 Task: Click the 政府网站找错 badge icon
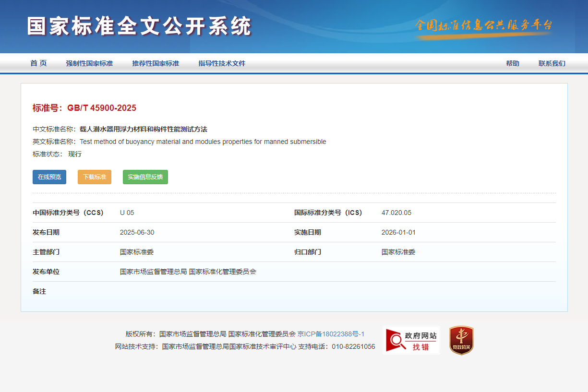point(411,340)
